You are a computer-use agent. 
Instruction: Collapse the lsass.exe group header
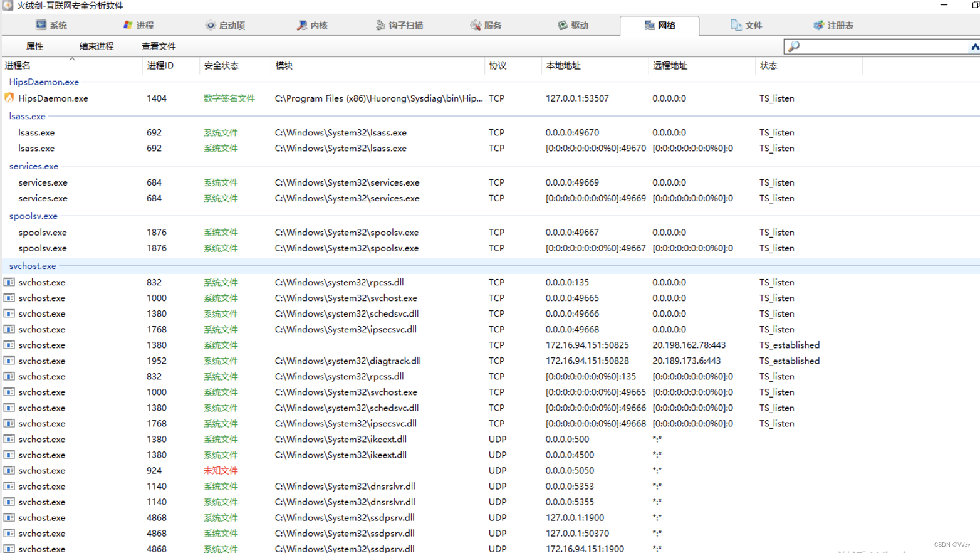(x=27, y=116)
